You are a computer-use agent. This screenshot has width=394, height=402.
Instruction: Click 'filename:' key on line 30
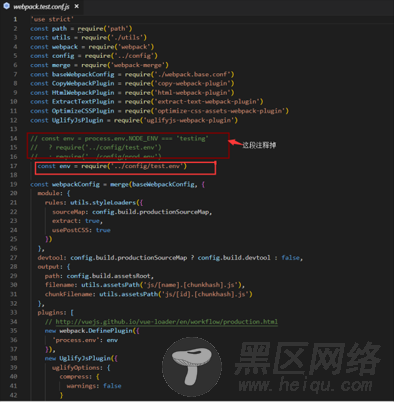[x=61, y=285]
